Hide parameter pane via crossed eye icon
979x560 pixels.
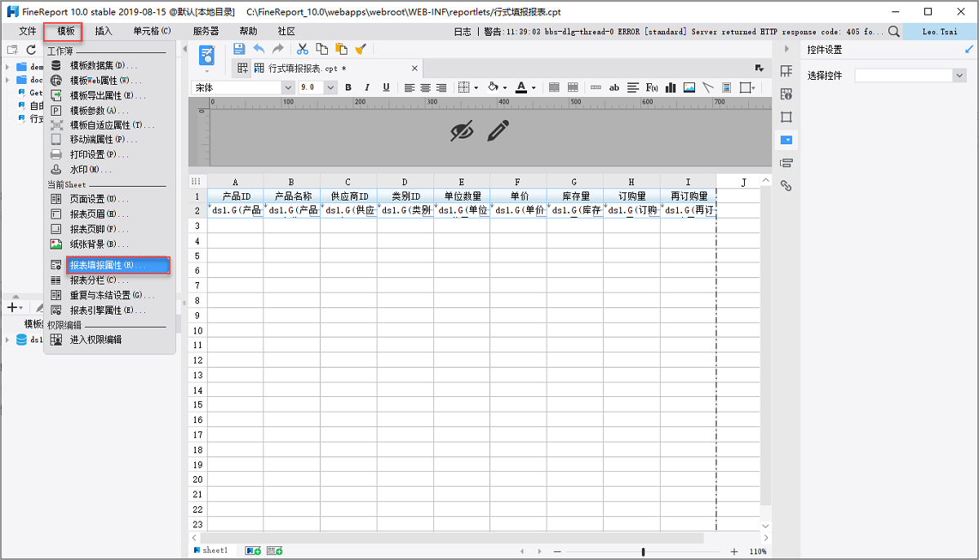pos(462,130)
